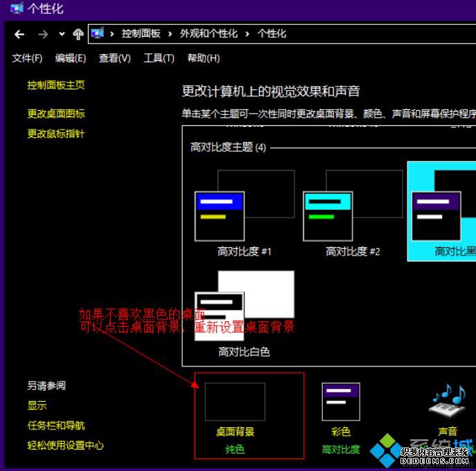
Task: Open 查看(V) menu
Action: (x=115, y=57)
